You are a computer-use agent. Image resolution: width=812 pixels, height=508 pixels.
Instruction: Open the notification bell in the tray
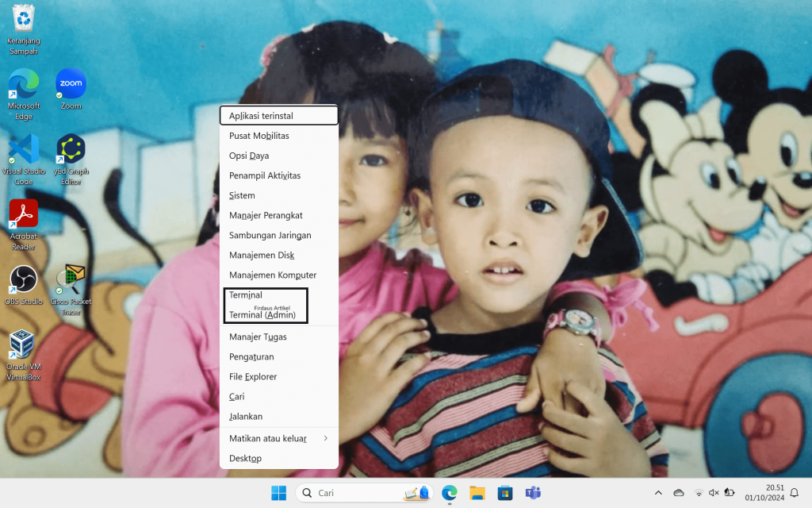tap(795, 493)
